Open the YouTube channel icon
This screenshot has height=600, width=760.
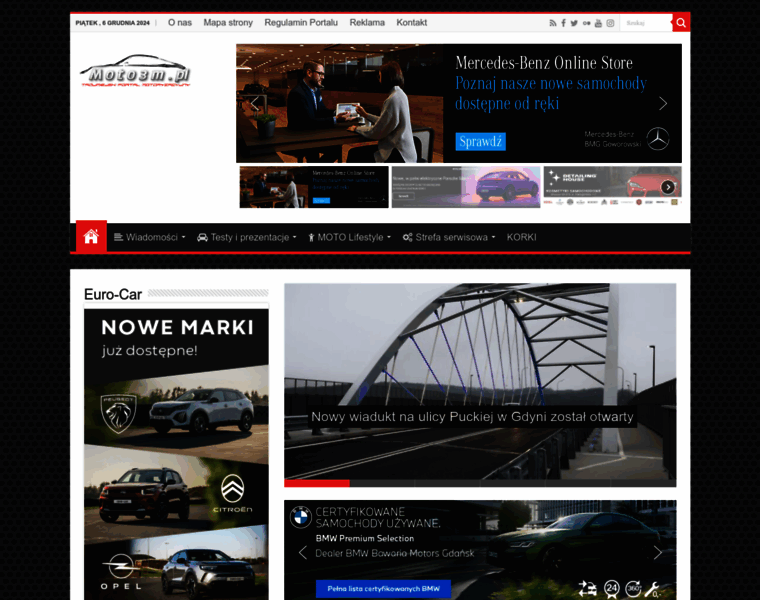(x=598, y=23)
